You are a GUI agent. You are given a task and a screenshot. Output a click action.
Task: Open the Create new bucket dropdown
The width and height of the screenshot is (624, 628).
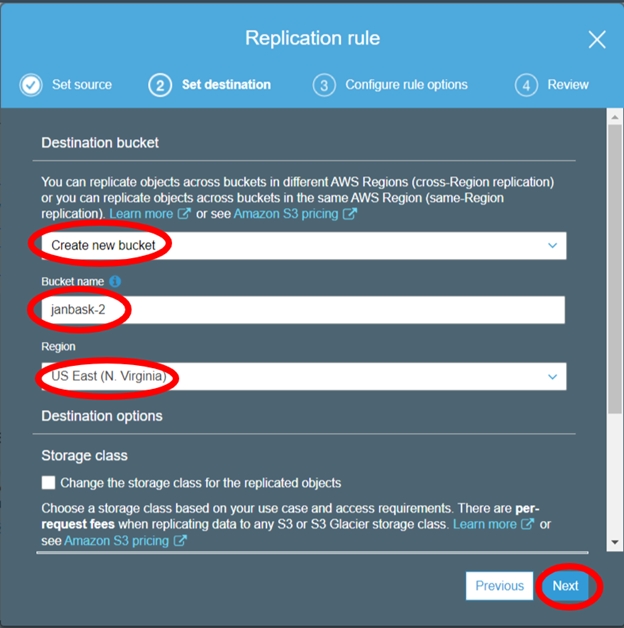click(x=302, y=245)
